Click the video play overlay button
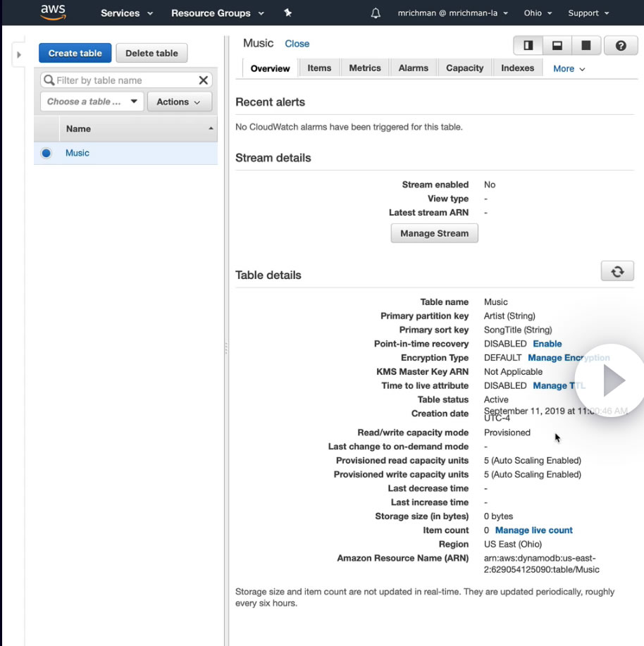The height and width of the screenshot is (646, 644). 612,380
